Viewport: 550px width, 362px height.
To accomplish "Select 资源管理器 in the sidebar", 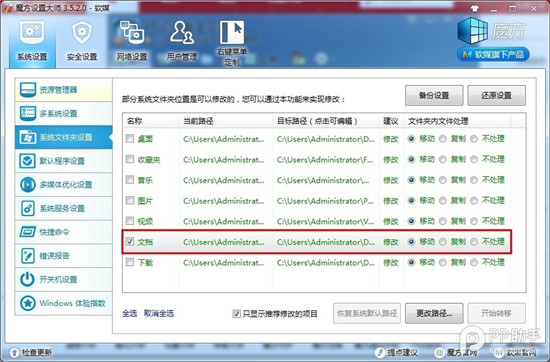I will point(63,90).
